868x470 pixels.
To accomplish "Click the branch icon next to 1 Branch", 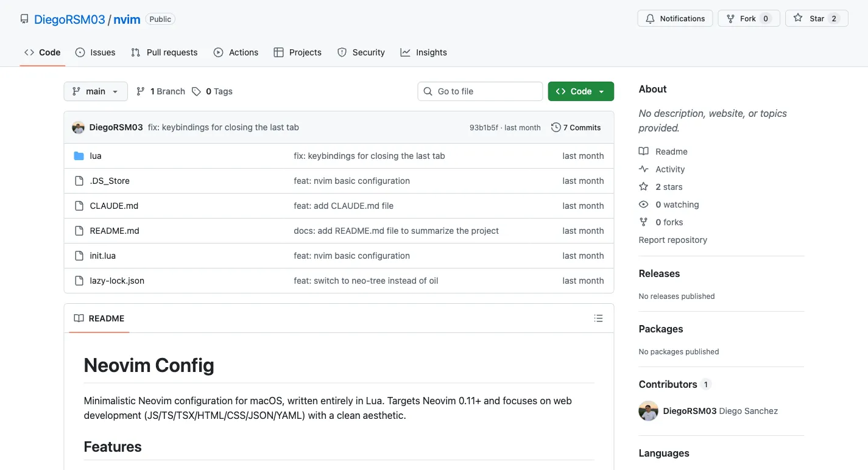I will click(141, 91).
